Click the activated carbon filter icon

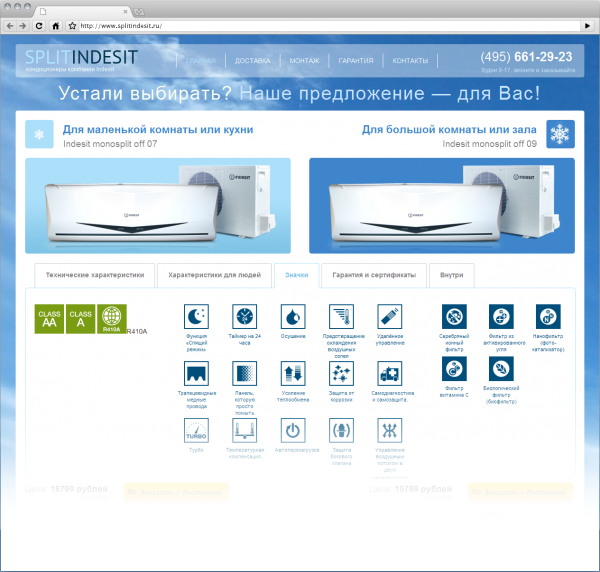click(501, 316)
